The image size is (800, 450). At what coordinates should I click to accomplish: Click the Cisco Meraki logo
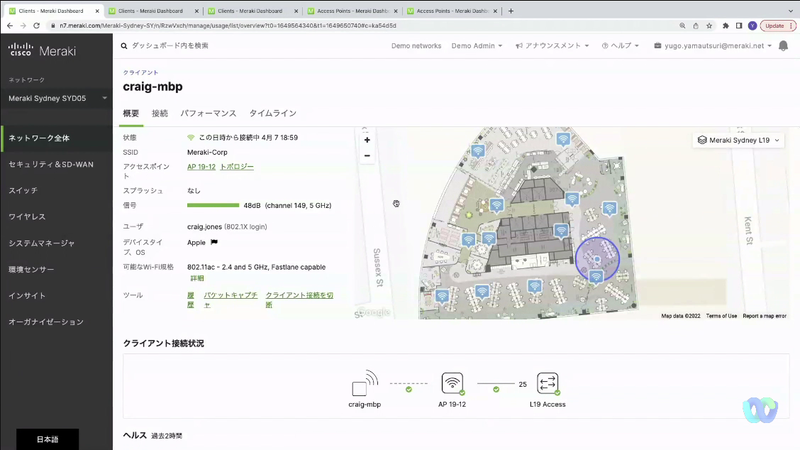point(42,50)
